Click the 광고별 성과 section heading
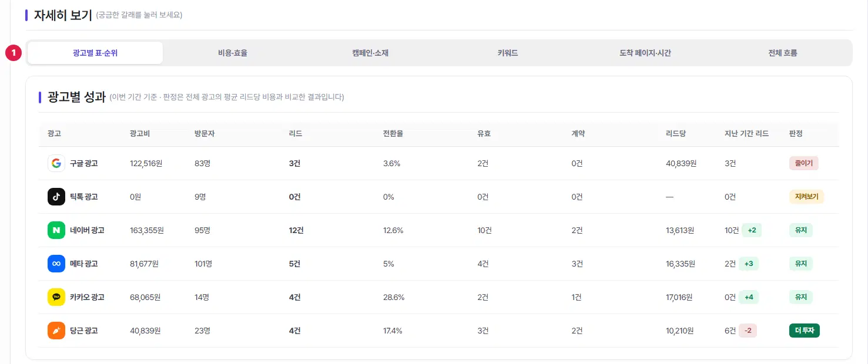The width and height of the screenshot is (868, 364). tap(77, 97)
